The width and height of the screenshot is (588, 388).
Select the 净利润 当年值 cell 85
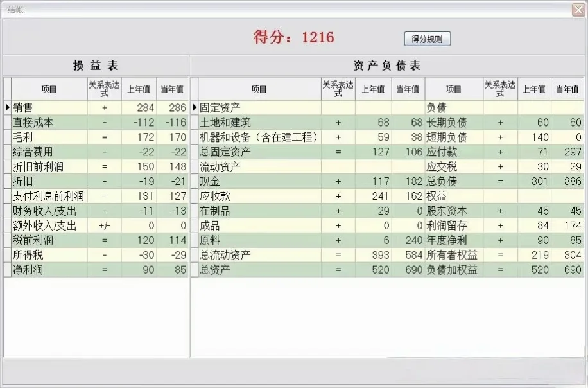[x=173, y=269]
